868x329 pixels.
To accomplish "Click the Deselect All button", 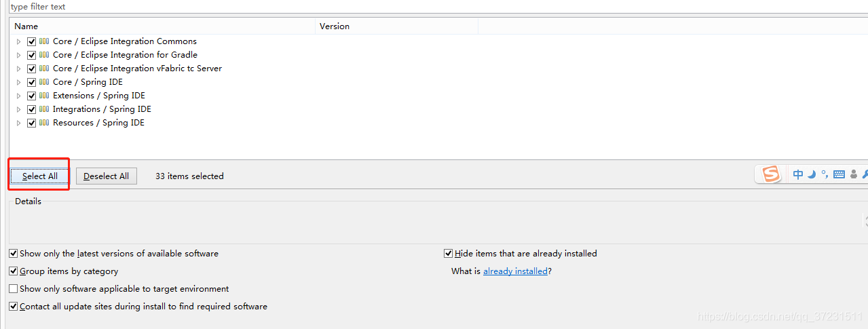I will (107, 176).
